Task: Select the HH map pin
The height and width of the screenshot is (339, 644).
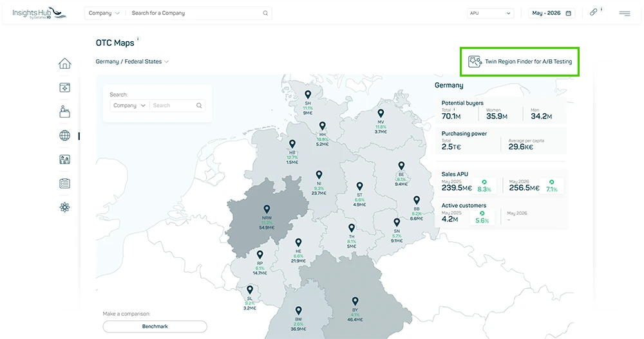Action: pyautogui.click(x=323, y=126)
